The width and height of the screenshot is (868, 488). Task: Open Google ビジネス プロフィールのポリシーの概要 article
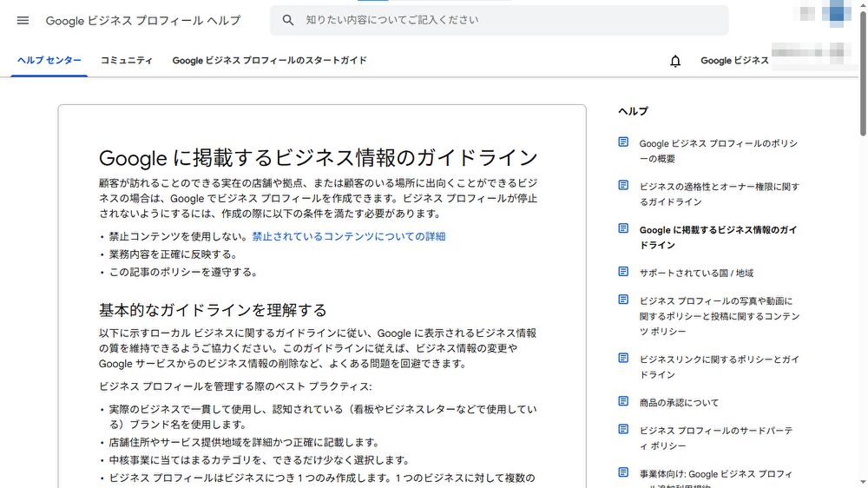click(719, 151)
